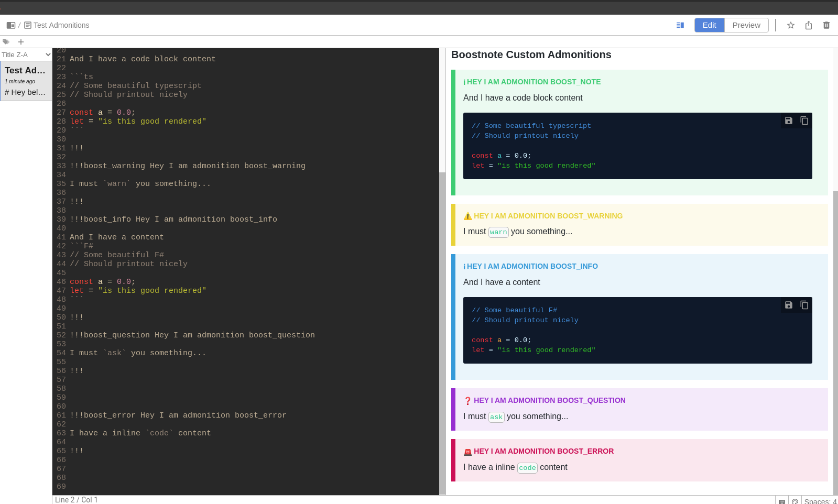This screenshot has width=838, height=504.
Task: Click the BOOST_NOTE admonition title
Action: coord(534,82)
